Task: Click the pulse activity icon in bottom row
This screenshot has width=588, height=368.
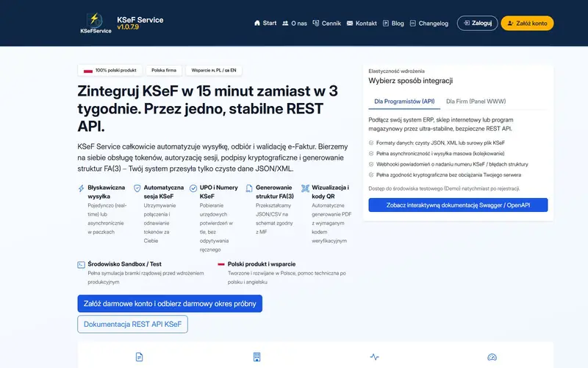Action: [x=375, y=357]
